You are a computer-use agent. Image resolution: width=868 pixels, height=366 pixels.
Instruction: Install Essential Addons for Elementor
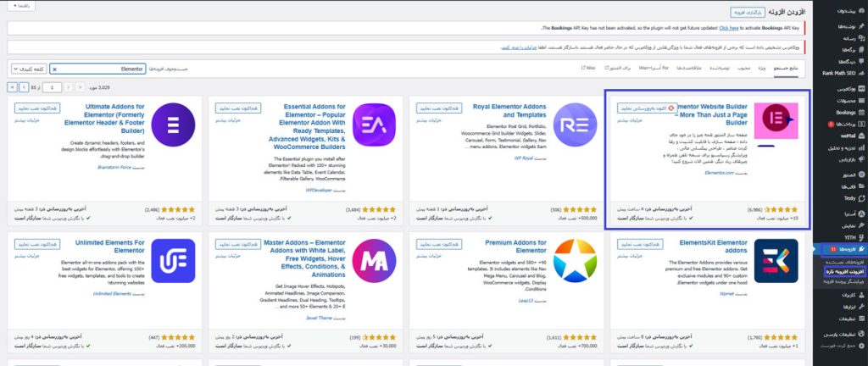[x=238, y=108]
